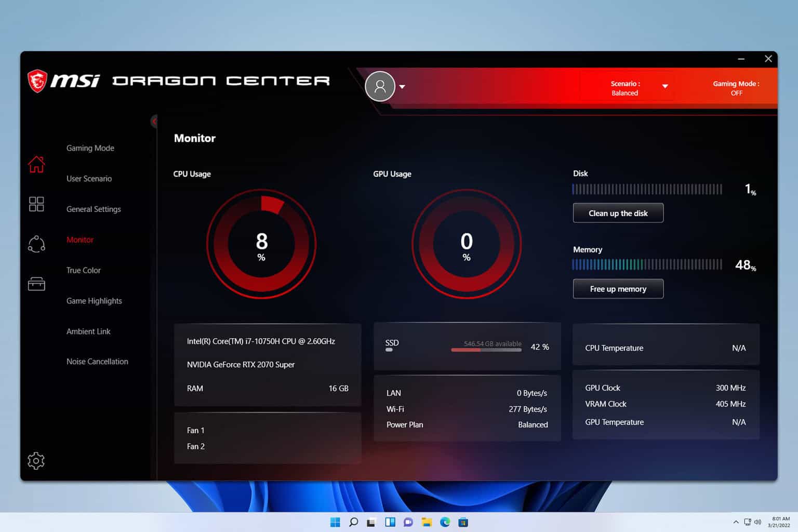Open Widgets on the taskbar

tap(390, 522)
